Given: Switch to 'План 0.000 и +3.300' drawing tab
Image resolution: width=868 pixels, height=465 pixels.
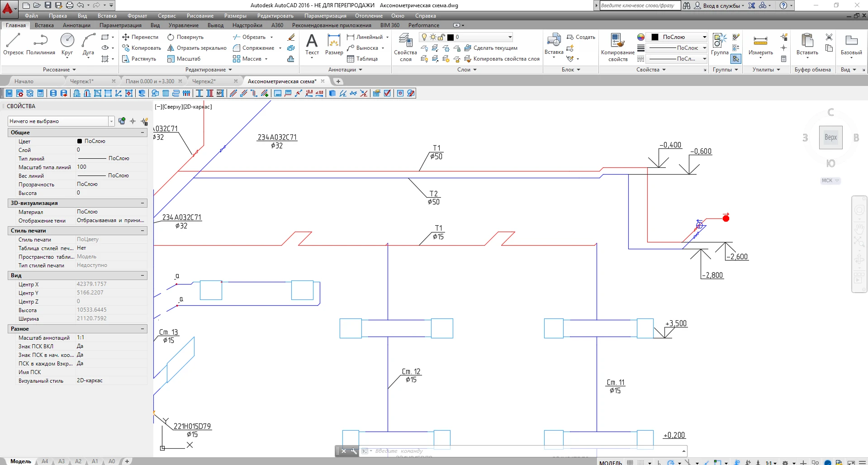Looking at the screenshot, I should [150, 81].
